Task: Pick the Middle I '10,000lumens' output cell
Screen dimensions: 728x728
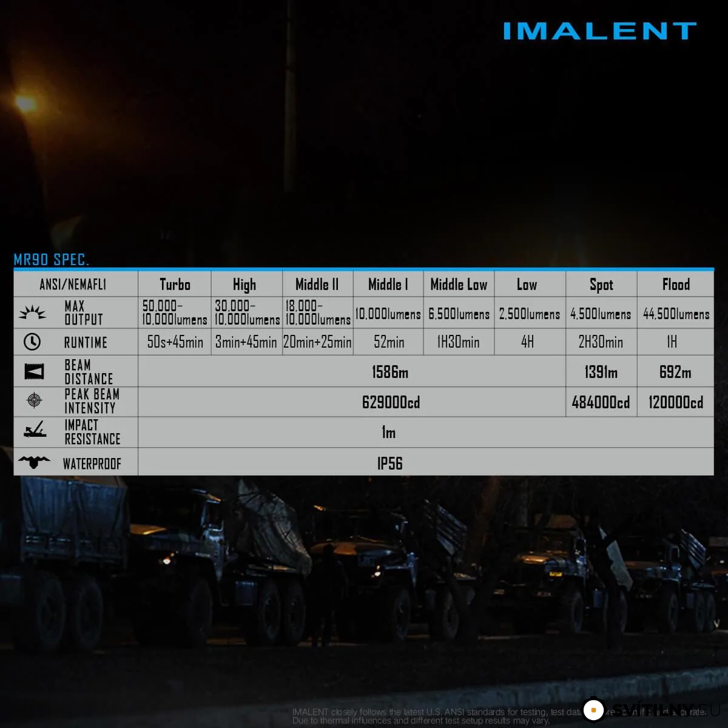Action: [x=388, y=314]
